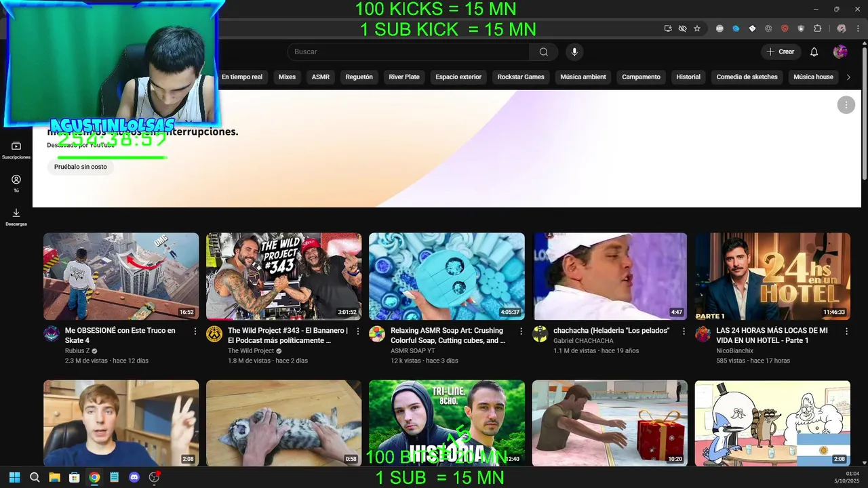Open the Chrome profile avatar
The width and height of the screenshot is (868, 488).
click(842, 28)
